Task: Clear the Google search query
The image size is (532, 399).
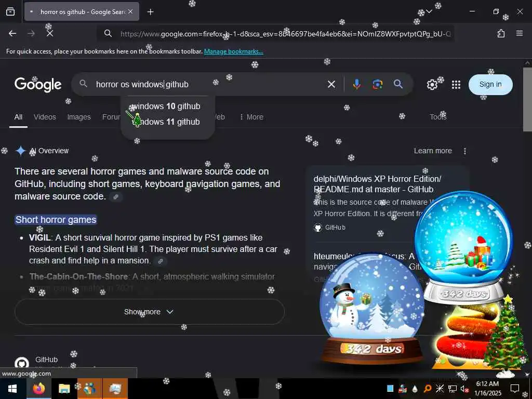Action: tap(331, 84)
